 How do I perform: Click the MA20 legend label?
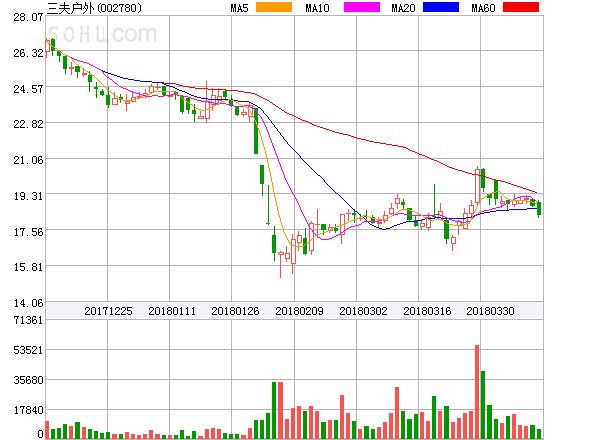(x=403, y=8)
